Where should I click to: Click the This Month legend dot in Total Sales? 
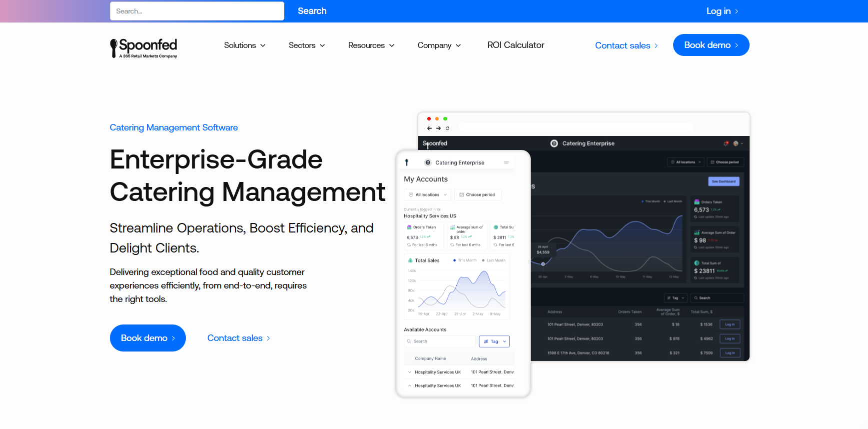pyautogui.click(x=454, y=260)
